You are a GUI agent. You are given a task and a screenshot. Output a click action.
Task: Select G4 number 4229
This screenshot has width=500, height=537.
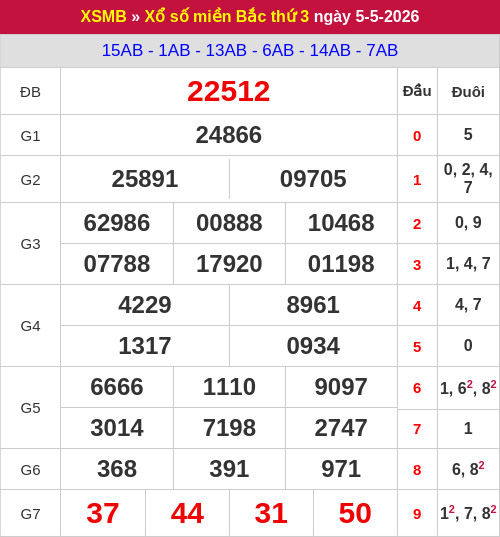(145, 304)
